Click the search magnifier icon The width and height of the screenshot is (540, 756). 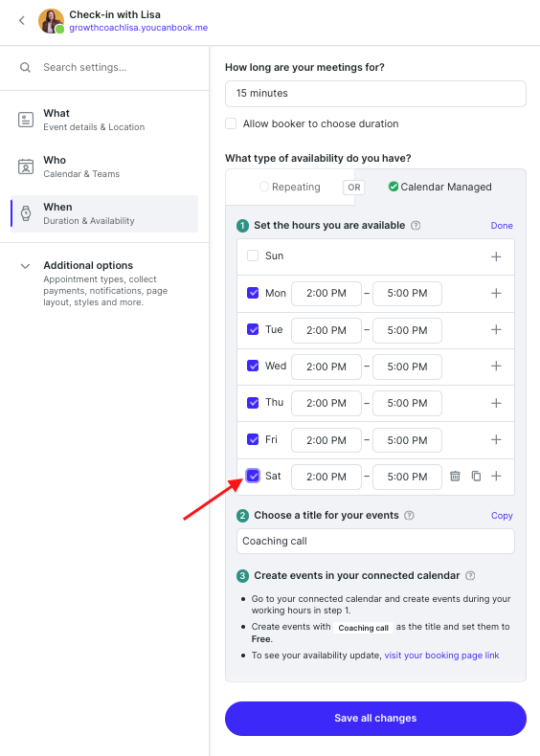tap(25, 68)
